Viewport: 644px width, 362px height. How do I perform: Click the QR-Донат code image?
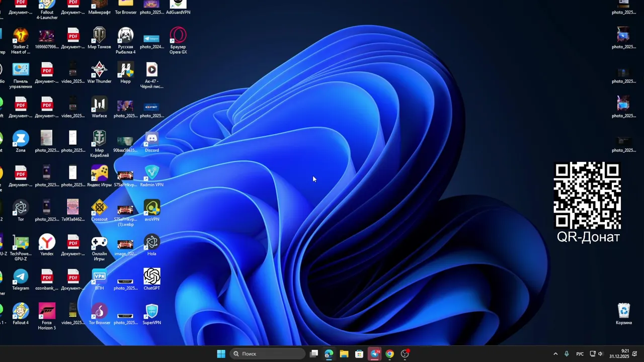pos(588,196)
